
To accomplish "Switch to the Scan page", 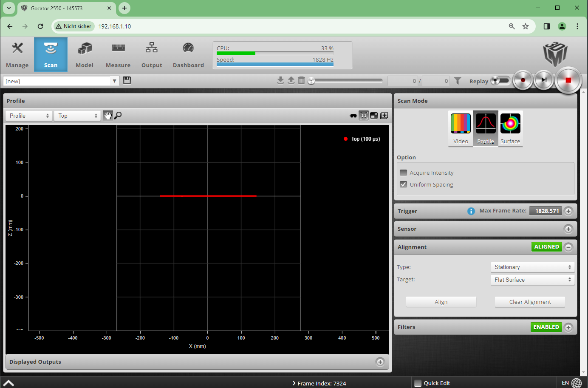I will (51, 55).
